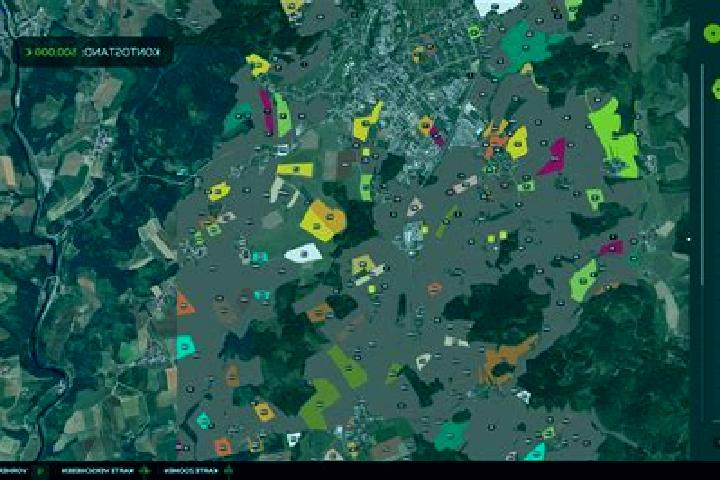720x480 pixels.
Task: Select the big yellow-orange field at center
Action: tap(323, 220)
